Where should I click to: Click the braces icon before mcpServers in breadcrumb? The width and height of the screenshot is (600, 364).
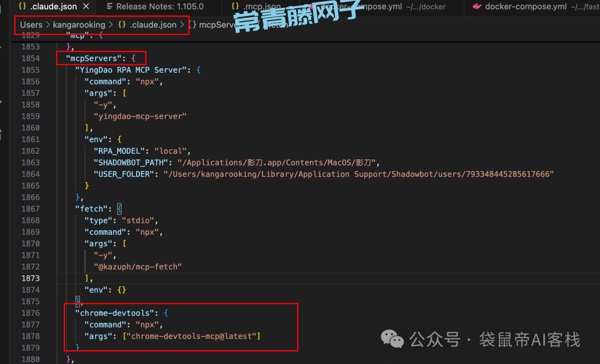(192, 24)
